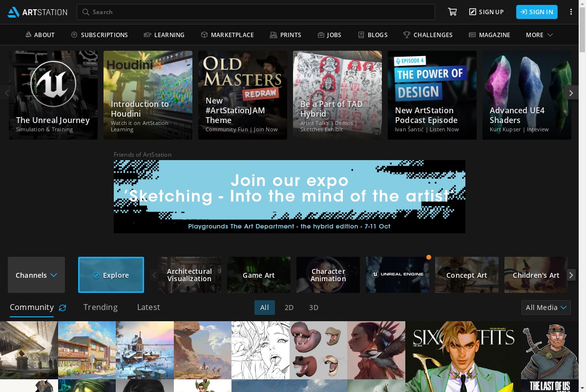Open New ArtStation Podcast Episode card
Viewport: 586px width, 392px height.
click(x=432, y=95)
